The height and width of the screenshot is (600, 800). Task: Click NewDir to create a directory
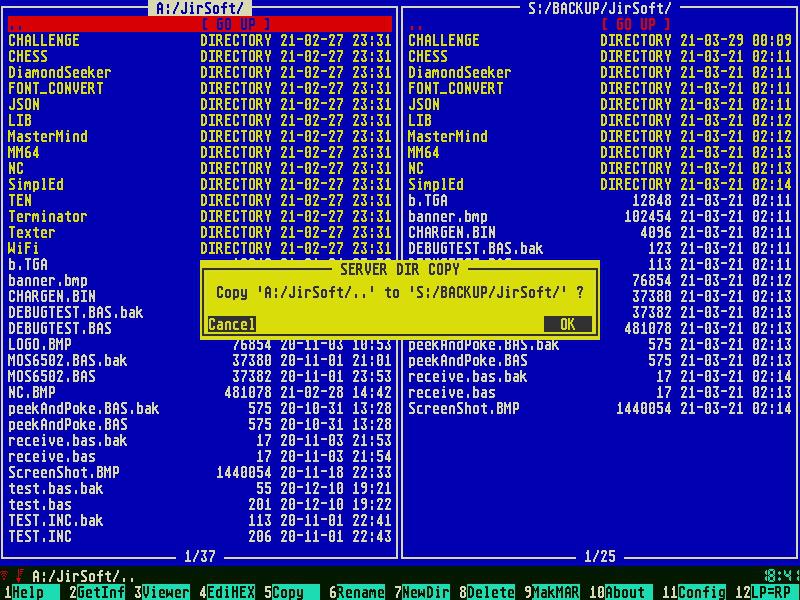[426, 592]
